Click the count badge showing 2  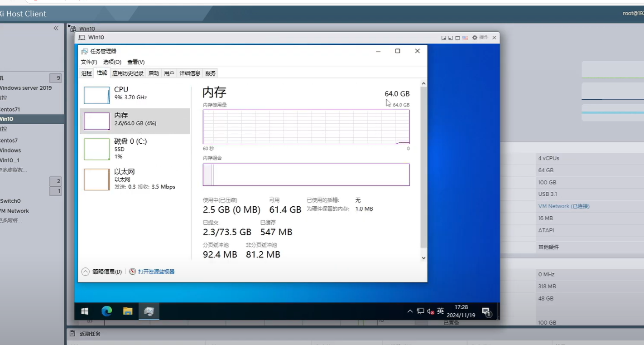pos(55,181)
